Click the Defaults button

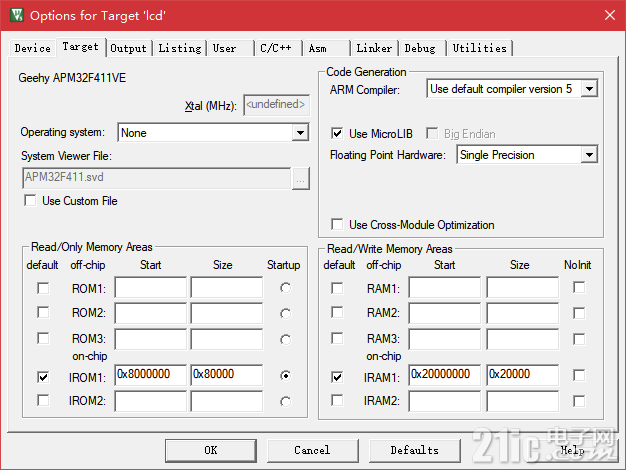click(x=414, y=450)
